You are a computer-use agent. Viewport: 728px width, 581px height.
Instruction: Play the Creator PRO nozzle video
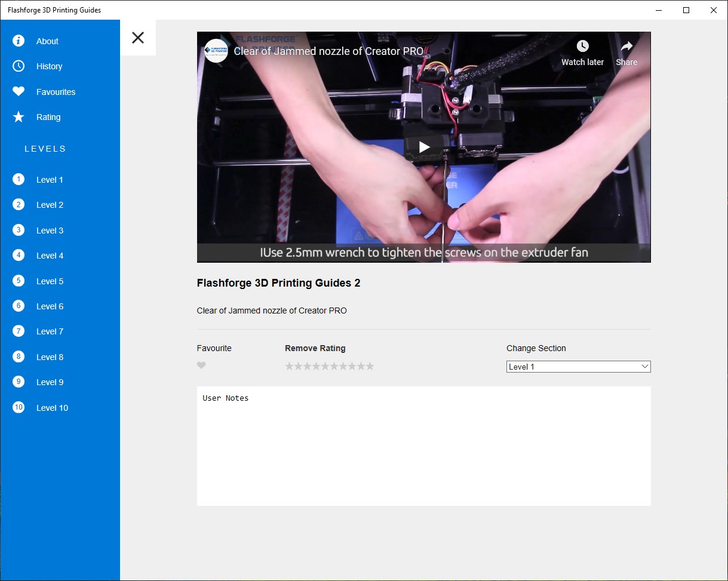(x=424, y=147)
